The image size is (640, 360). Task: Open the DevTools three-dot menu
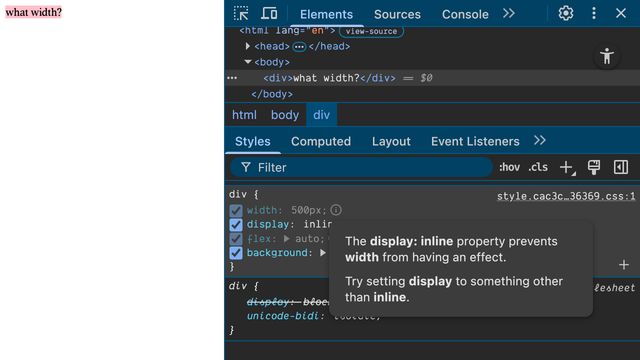point(594,13)
